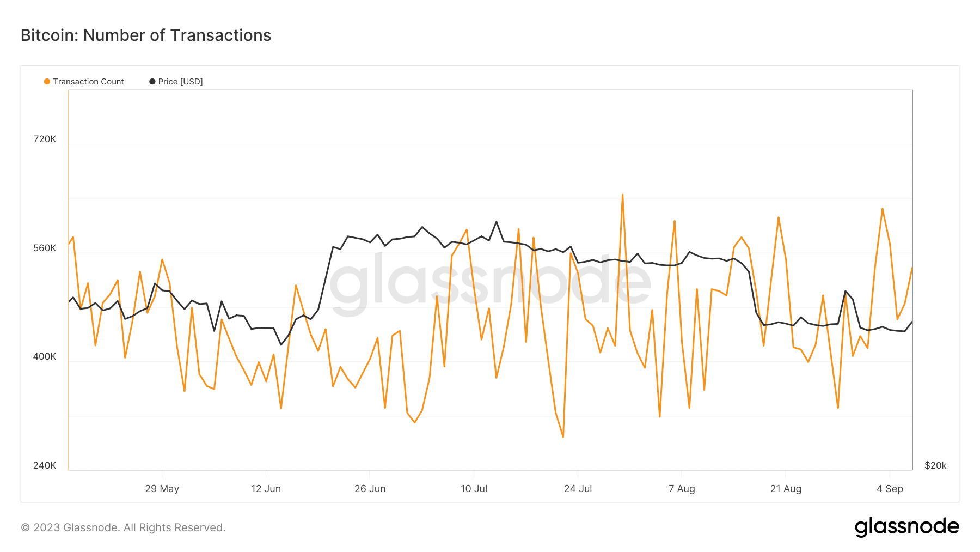The image size is (980, 552).
Task: Click the glassnode watermark in chart center
Action: pyautogui.click(x=490, y=282)
